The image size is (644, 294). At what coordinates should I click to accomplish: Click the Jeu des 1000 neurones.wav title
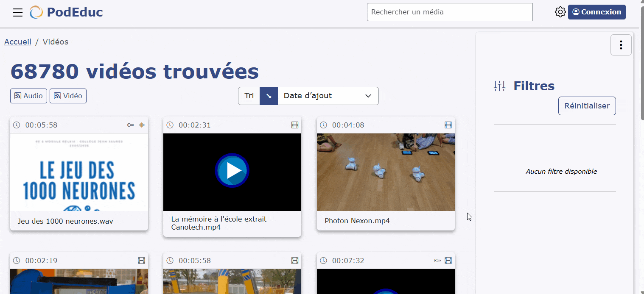pos(65,221)
